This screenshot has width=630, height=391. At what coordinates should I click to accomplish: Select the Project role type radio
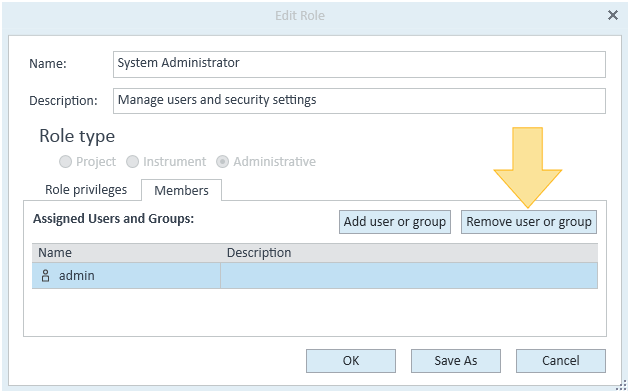point(65,162)
